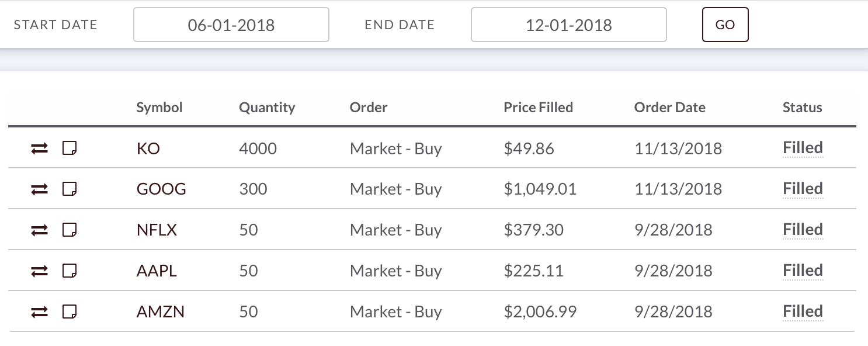
Task: Click the GO button
Action: (725, 25)
